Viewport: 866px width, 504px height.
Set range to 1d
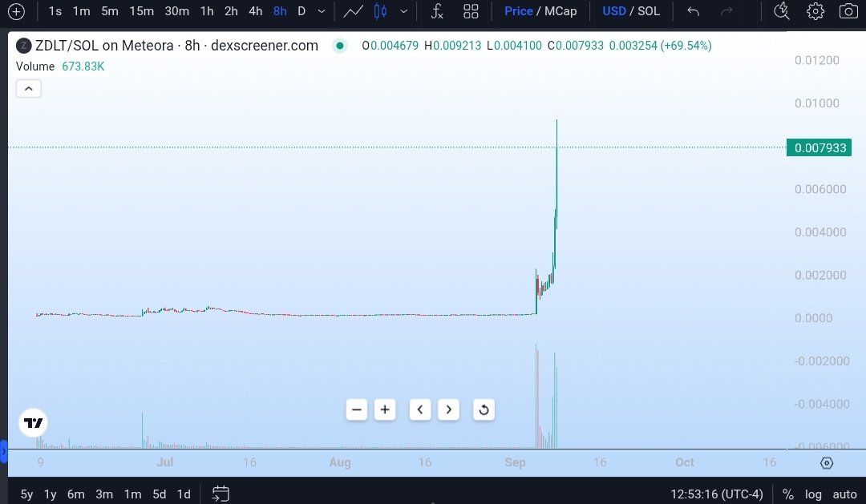(x=184, y=494)
